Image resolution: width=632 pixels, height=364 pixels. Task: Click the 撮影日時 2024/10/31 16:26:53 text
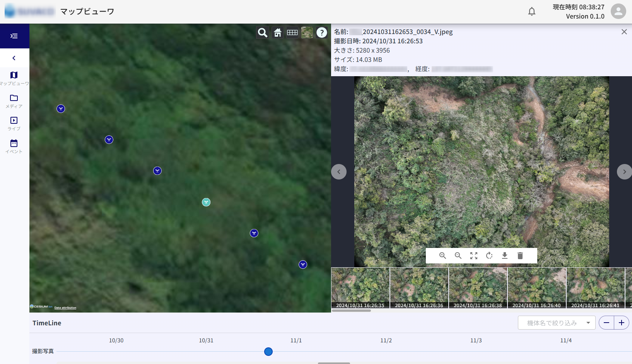click(x=378, y=41)
